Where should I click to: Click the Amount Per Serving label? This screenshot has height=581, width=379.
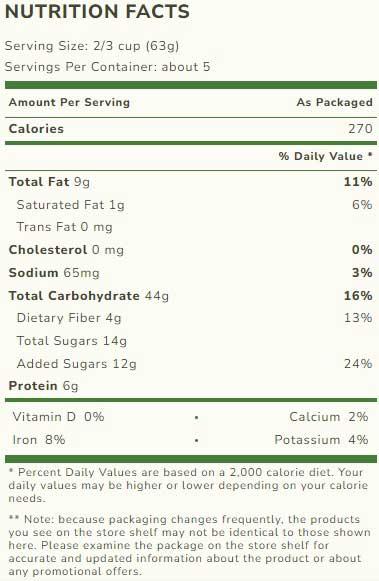tap(69, 102)
